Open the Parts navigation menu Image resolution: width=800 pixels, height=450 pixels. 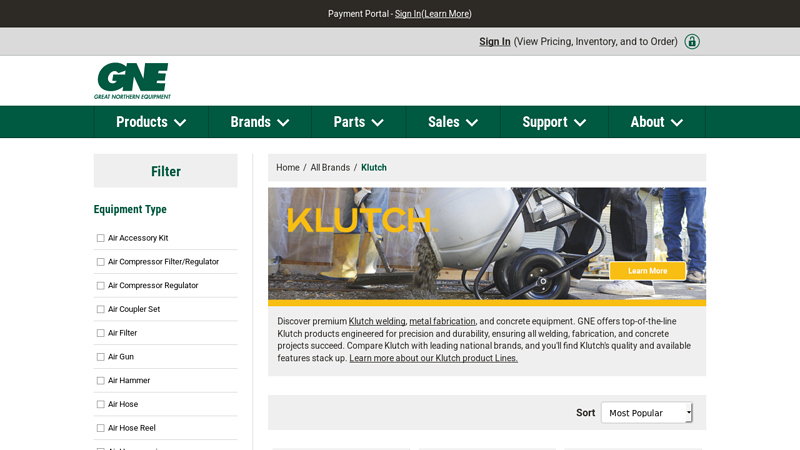click(359, 122)
